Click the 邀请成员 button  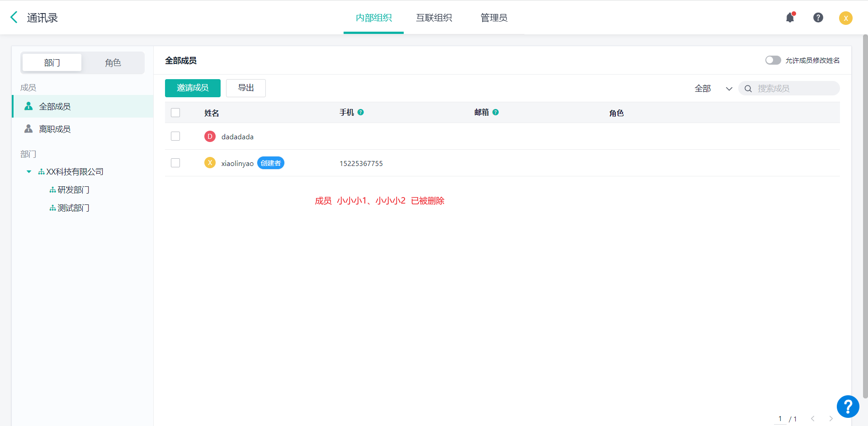(x=193, y=88)
